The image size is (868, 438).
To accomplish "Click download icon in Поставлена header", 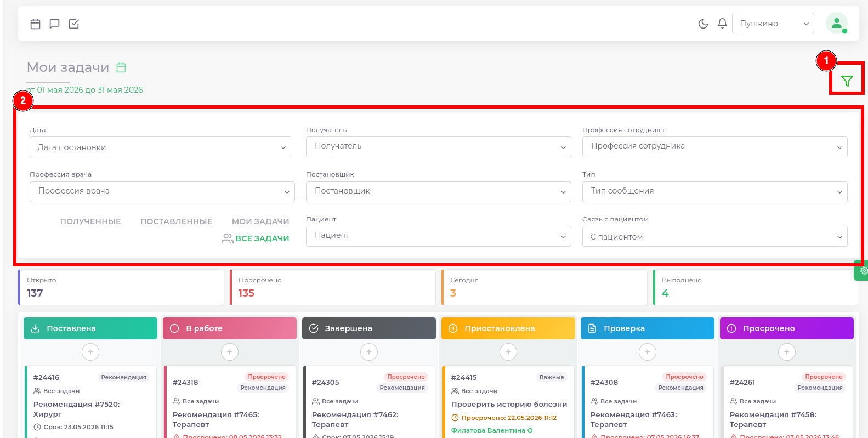I will [35, 328].
